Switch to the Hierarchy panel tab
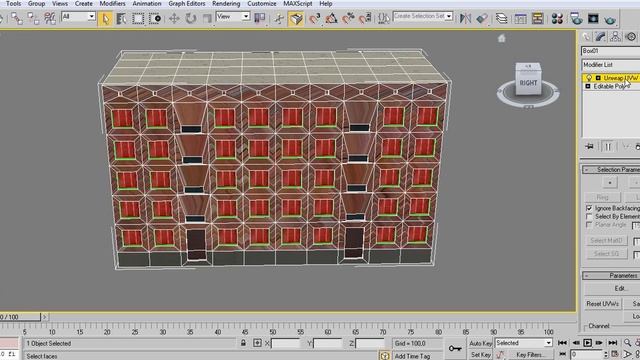Viewport: 640px width, 360px height. (616, 37)
